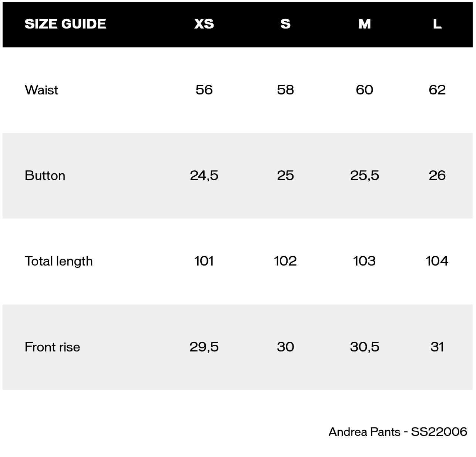Viewport: 476px width, 457px height.
Task: Click the Andrea Pants - SS22006 caption
Action: pos(398,432)
